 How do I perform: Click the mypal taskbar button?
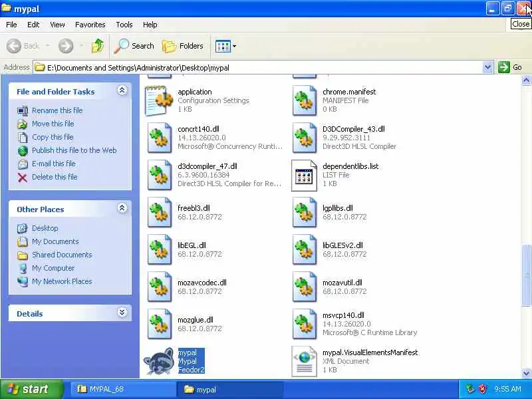coord(229,389)
